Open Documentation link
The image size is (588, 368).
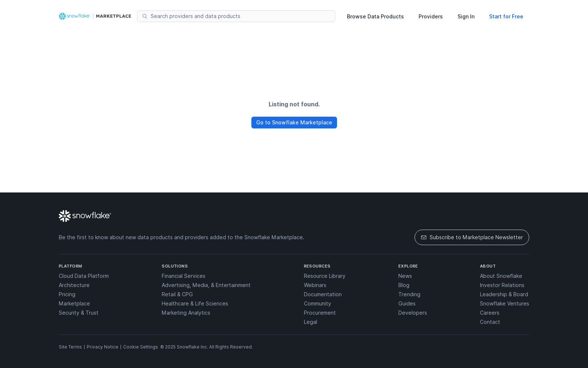pos(323,294)
